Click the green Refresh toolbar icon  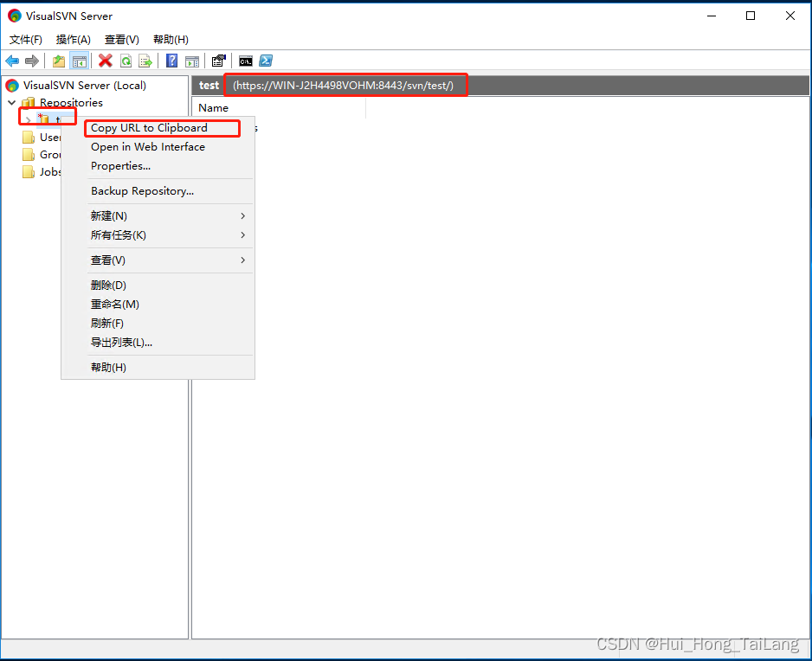(126, 61)
